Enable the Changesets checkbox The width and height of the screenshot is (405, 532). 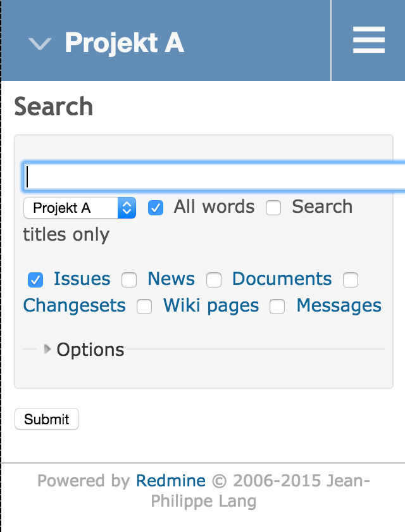pos(351,280)
